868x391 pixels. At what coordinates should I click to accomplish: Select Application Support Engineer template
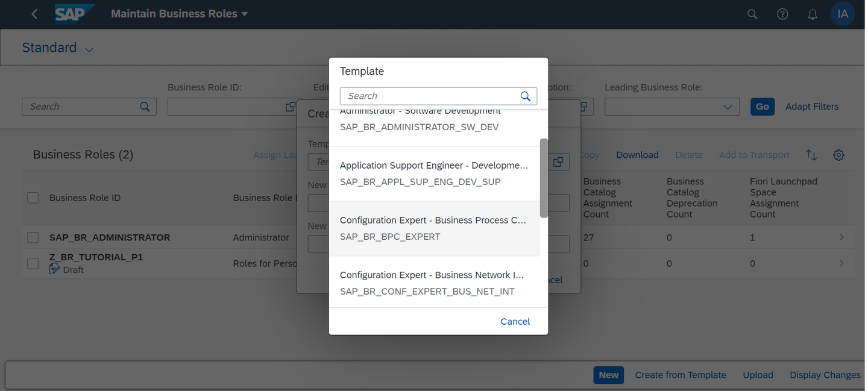pos(435,174)
